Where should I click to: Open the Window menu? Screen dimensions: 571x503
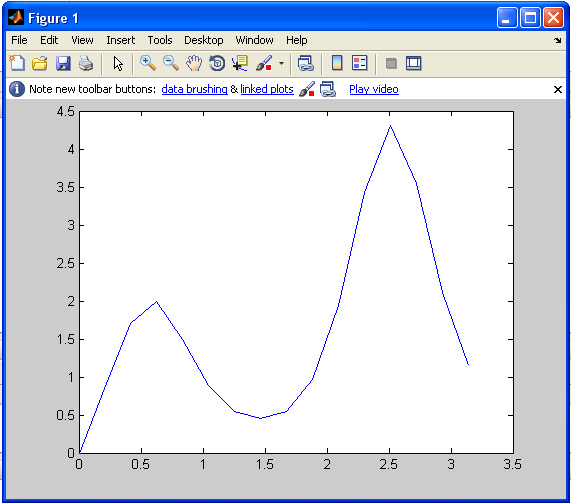point(254,40)
